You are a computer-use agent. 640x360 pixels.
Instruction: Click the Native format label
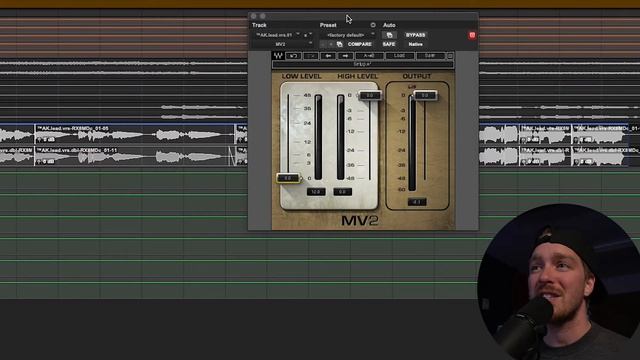tap(416, 44)
